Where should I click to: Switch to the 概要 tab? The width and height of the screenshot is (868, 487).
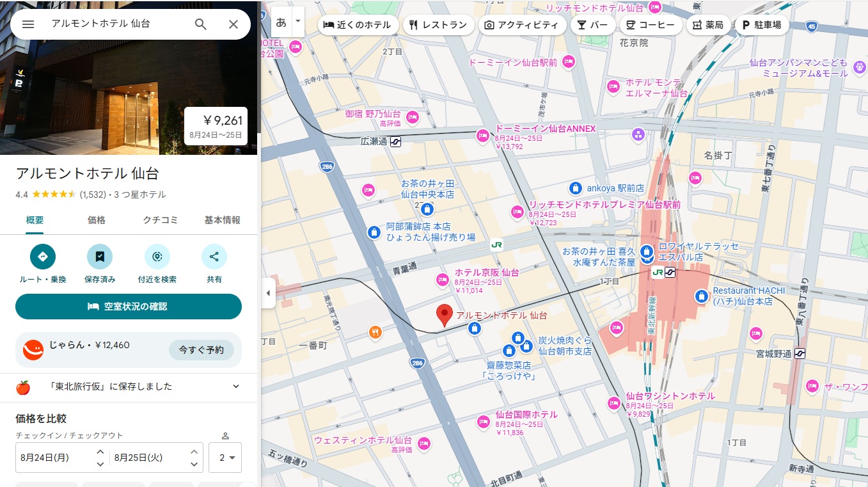[x=35, y=220]
